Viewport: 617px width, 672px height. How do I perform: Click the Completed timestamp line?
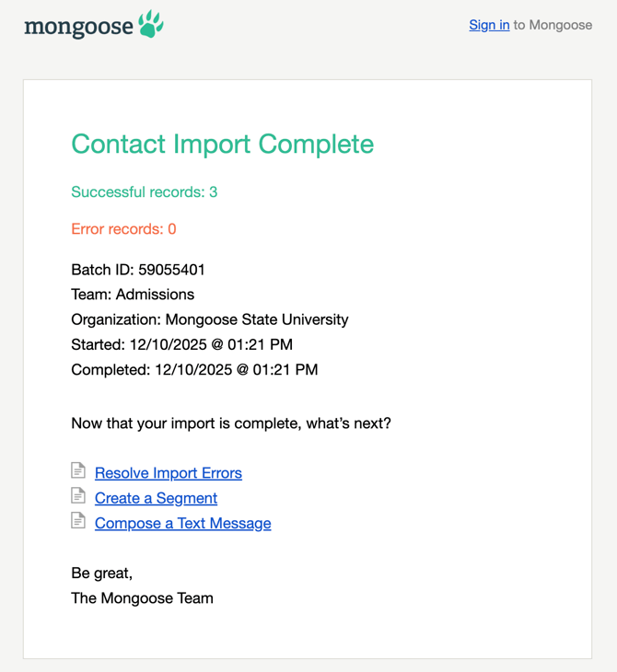click(194, 369)
